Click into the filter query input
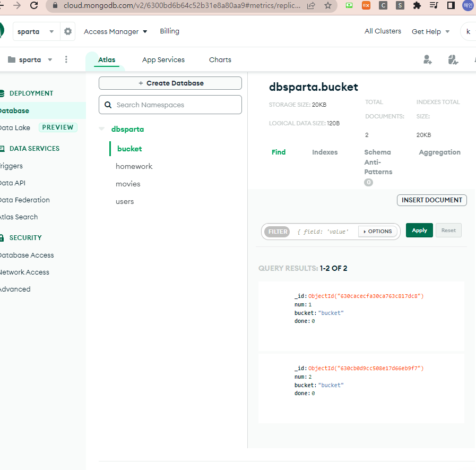Image resolution: width=476 pixels, height=470 pixels. click(x=324, y=232)
